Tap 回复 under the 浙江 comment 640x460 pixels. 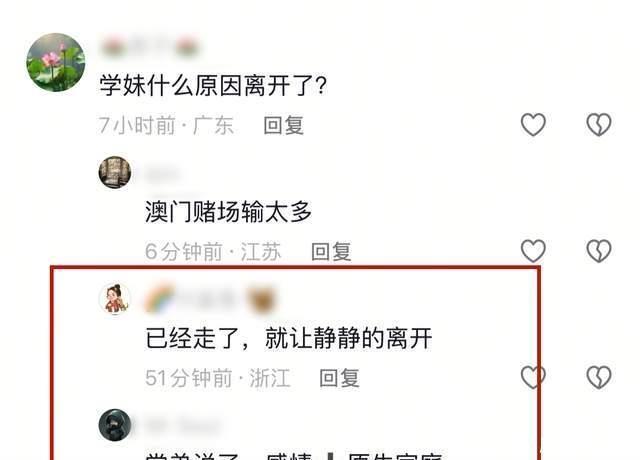(339, 378)
